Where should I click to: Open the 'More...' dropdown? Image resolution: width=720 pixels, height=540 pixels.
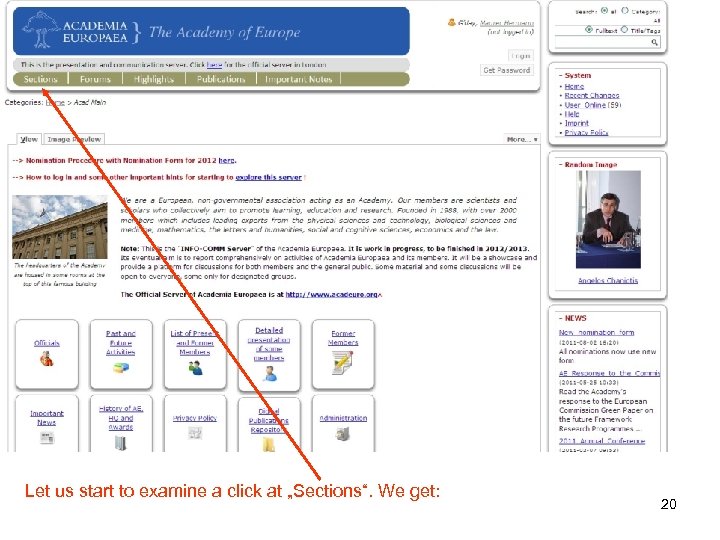(522, 139)
